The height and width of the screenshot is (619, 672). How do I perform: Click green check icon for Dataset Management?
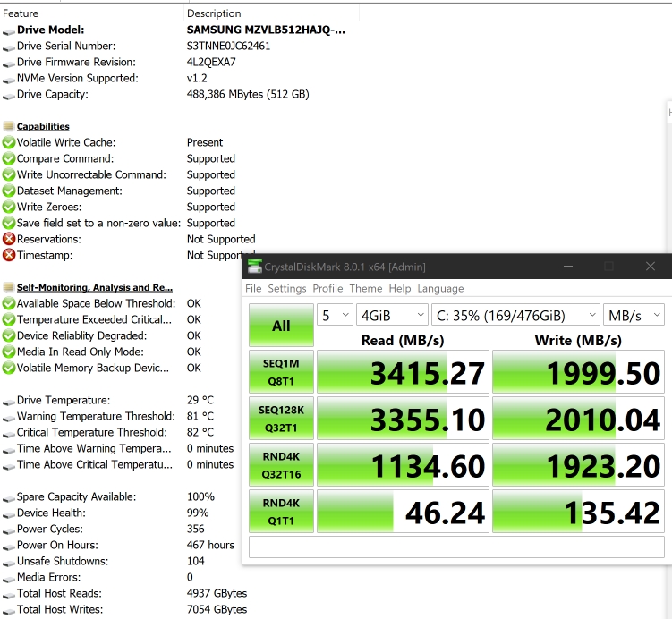(x=9, y=191)
